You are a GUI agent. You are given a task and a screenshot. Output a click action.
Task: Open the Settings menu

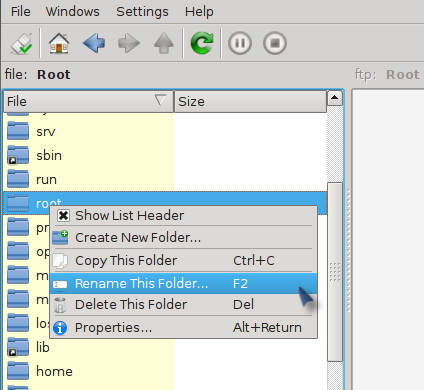[x=142, y=12]
